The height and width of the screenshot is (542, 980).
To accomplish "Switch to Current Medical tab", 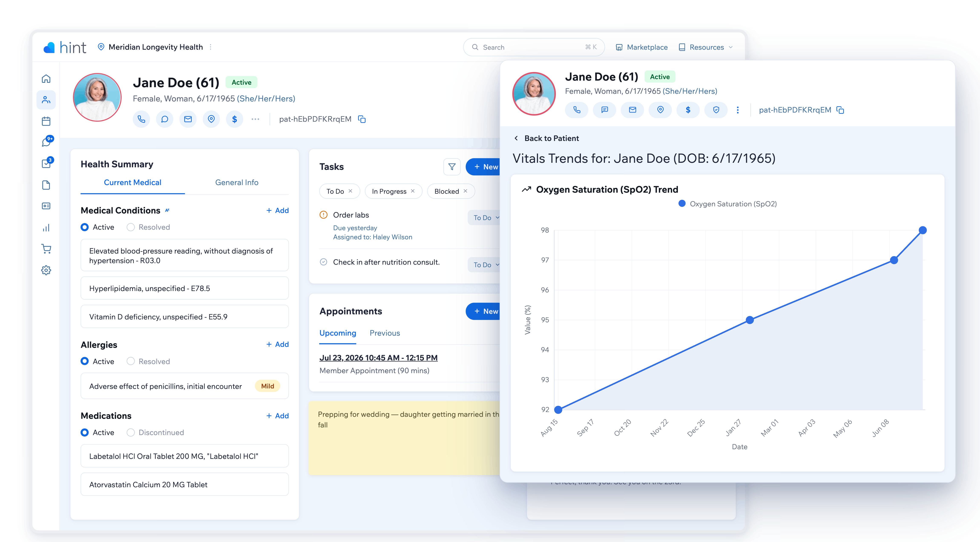I will (x=132, y=182).
